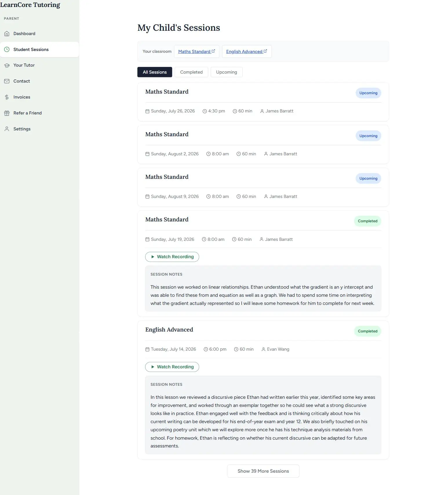
Task: Click calendar icon for August 2 session
Action: click(147, 154)
